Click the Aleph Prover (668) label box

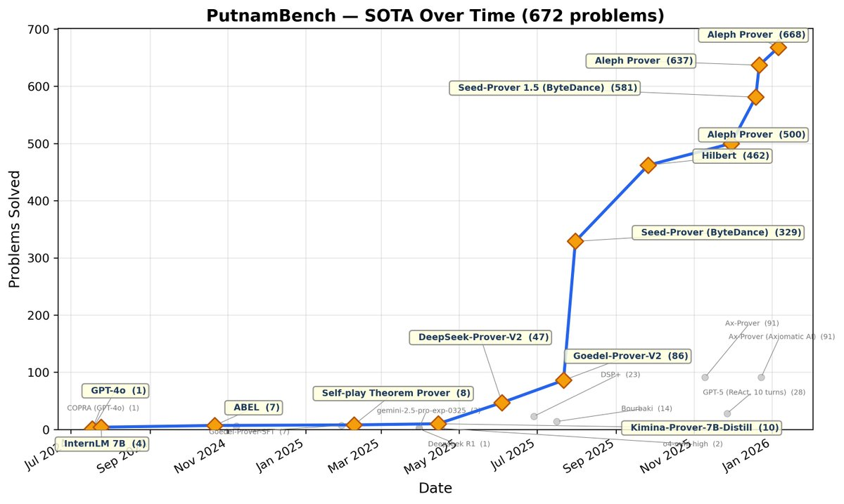(753, 34)
